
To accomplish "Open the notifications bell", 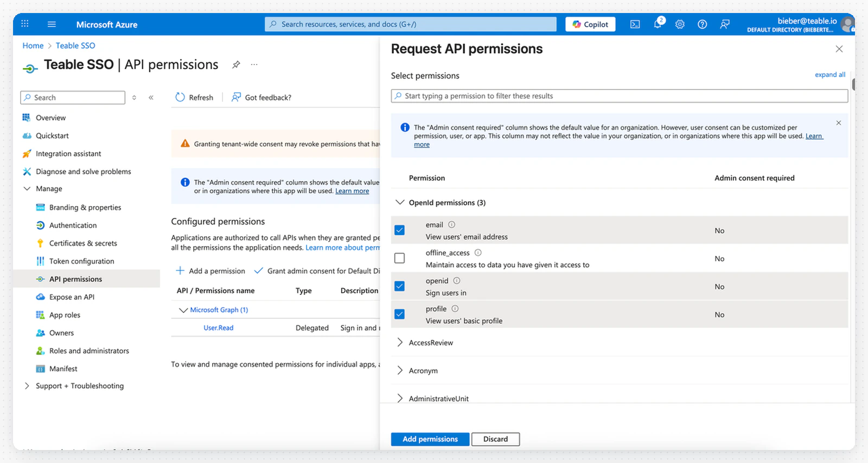I will coord(658,24).
